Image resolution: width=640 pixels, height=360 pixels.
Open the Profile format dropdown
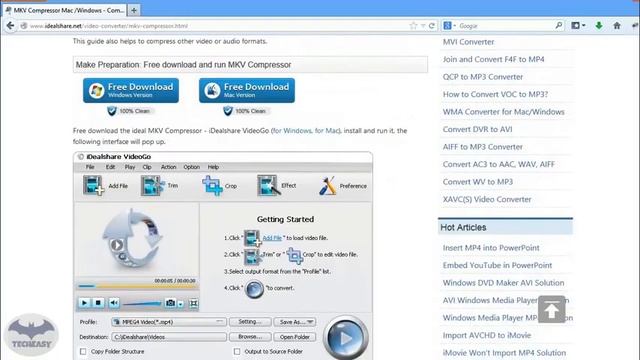point(169,322)
